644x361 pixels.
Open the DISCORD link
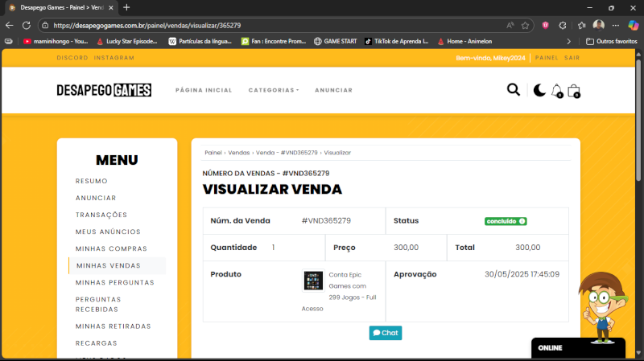pos(72,58)
